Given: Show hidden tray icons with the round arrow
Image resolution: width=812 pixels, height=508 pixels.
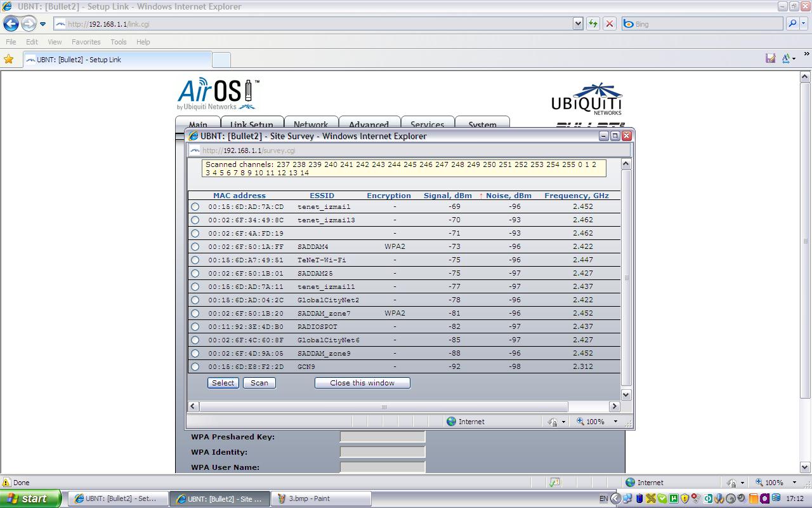Looking at the screenshot, I should (x=615, y=498).
